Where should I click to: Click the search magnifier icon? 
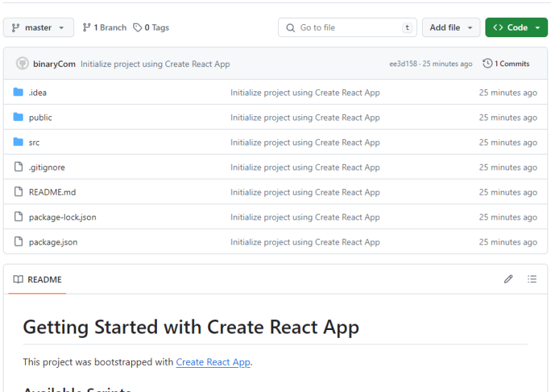tap(290, 28)
